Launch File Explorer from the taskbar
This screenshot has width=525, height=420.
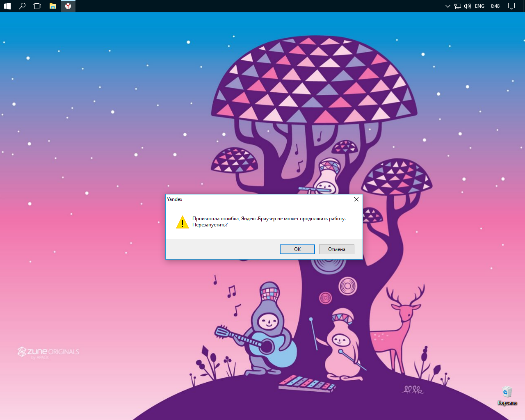tap(52, 6)
